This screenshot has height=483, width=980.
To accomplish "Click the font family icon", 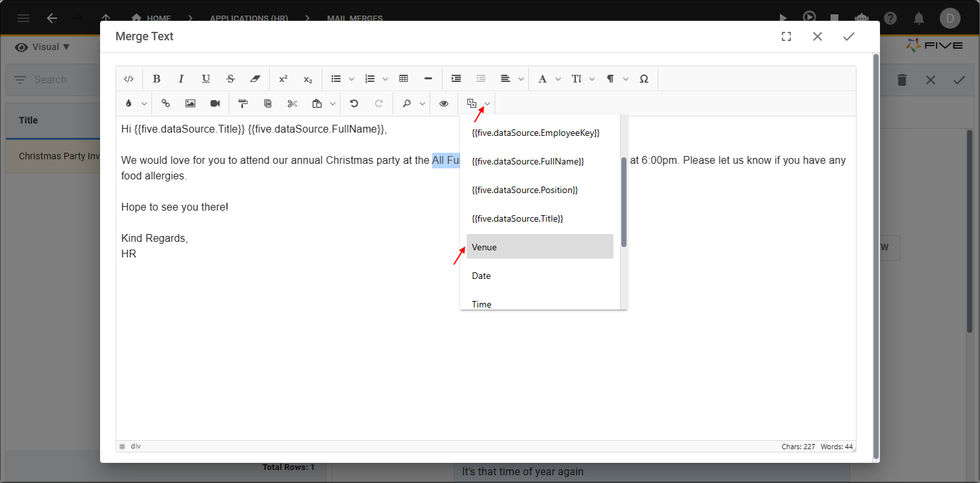I will pos(543,79).
